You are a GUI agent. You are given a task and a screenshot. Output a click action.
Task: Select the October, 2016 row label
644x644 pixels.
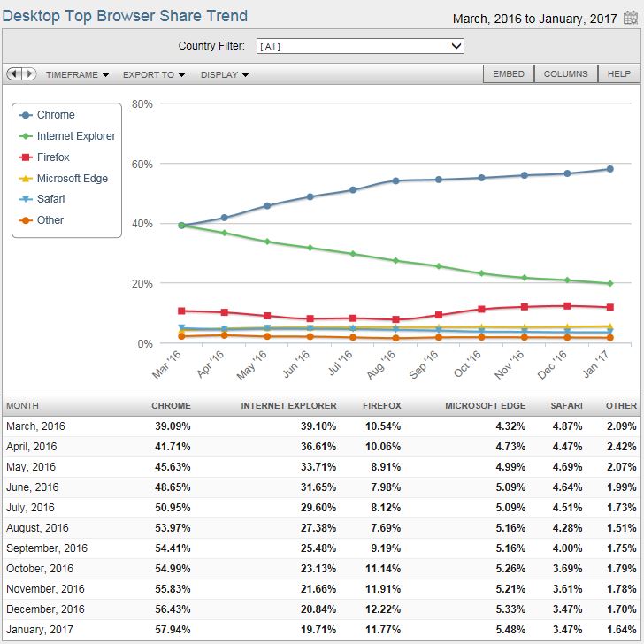coord(40,569)
